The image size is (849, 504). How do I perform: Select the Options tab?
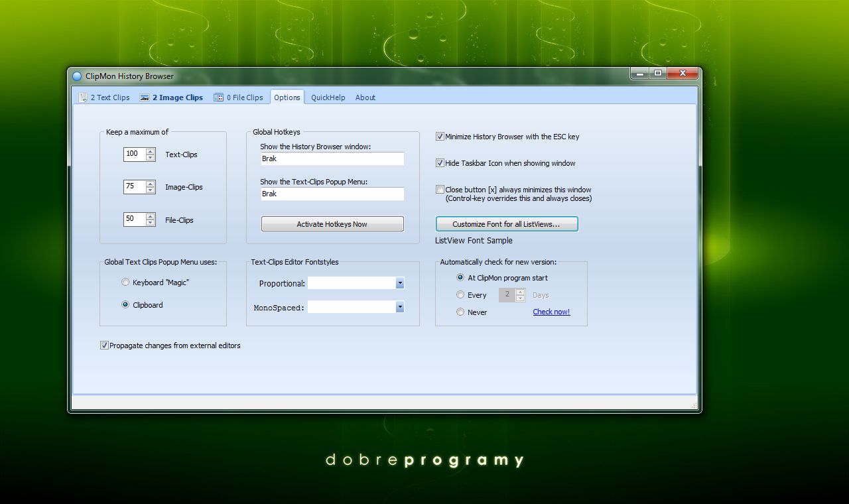click(x=287, y=97)
